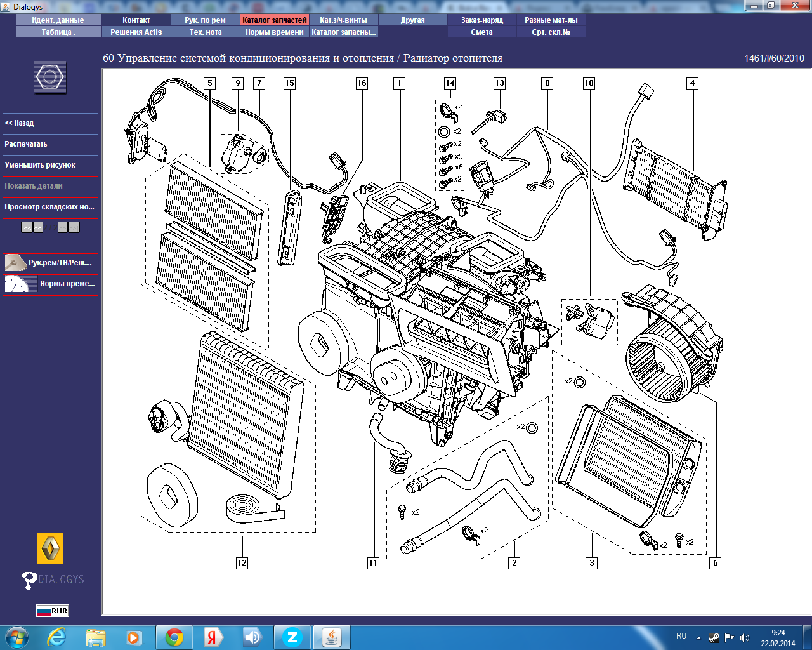Click callout number 16 on the diagram
812x650 pixels.
(362, 83)
